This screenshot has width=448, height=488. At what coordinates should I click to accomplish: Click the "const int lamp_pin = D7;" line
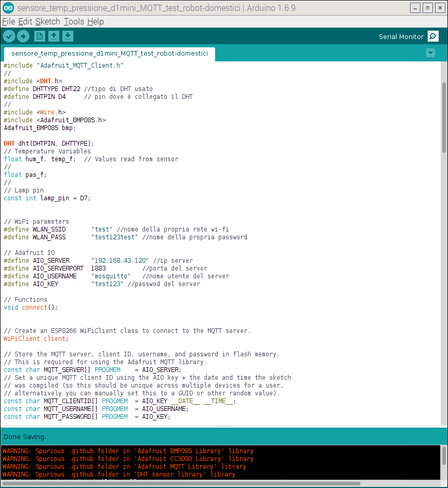click(47, 198)
